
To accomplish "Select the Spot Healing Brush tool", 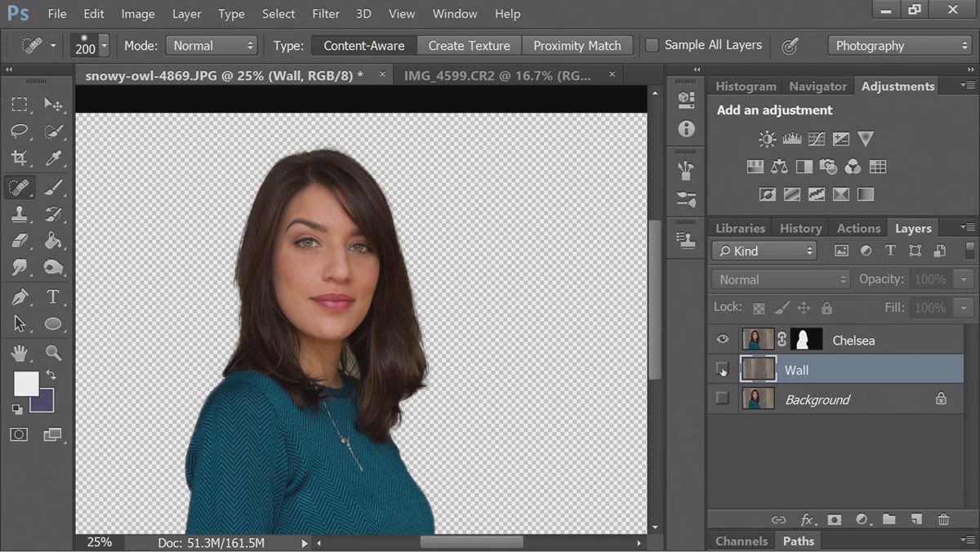I will tap(20, 187).
